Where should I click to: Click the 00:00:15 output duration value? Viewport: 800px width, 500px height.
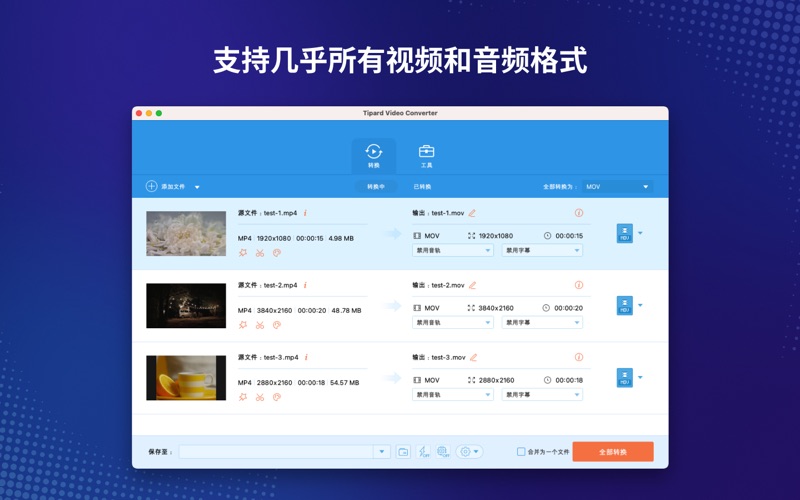pos(569,236)
